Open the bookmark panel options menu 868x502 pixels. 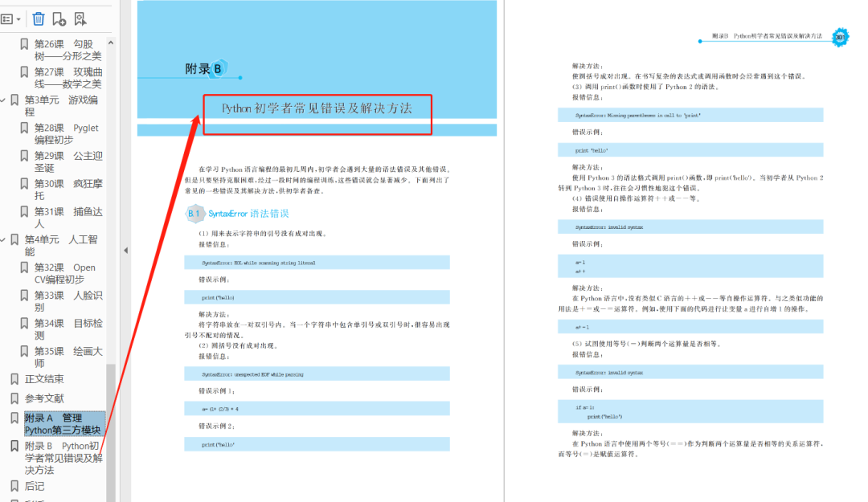coord(10,19)
